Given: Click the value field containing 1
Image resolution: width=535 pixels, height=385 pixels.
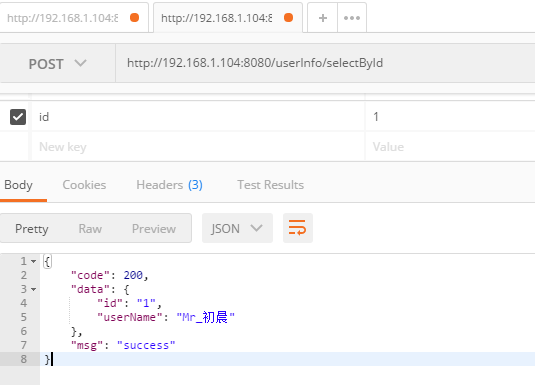Looking at the screenshot, I should click(450, 117).
